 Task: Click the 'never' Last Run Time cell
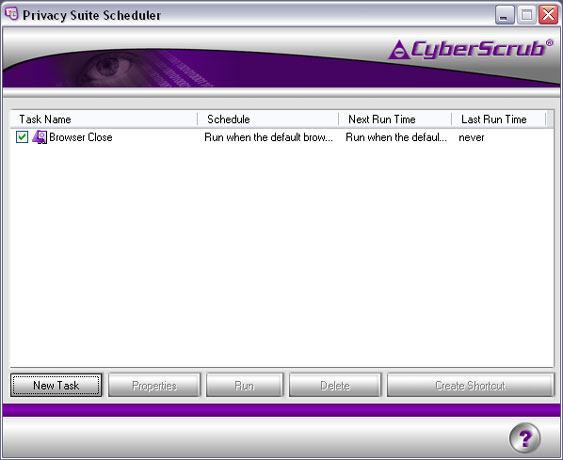click(x=471, y=137)
